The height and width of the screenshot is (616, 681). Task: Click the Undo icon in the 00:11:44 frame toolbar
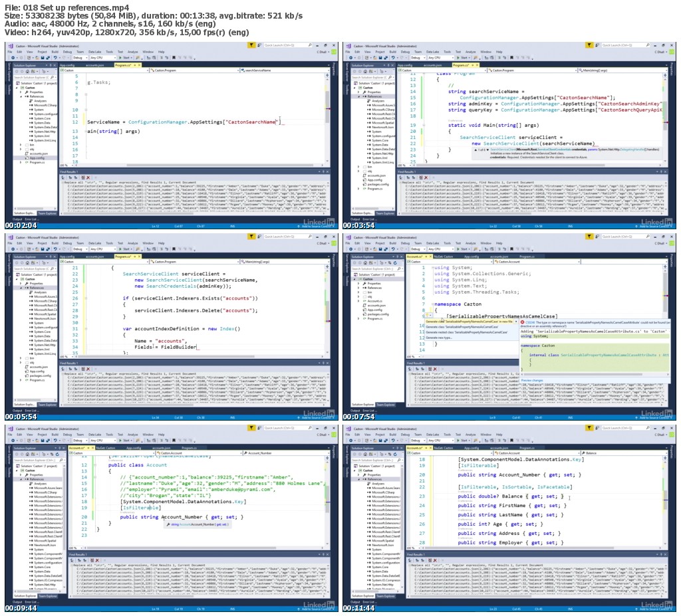[x=393, y=440]
